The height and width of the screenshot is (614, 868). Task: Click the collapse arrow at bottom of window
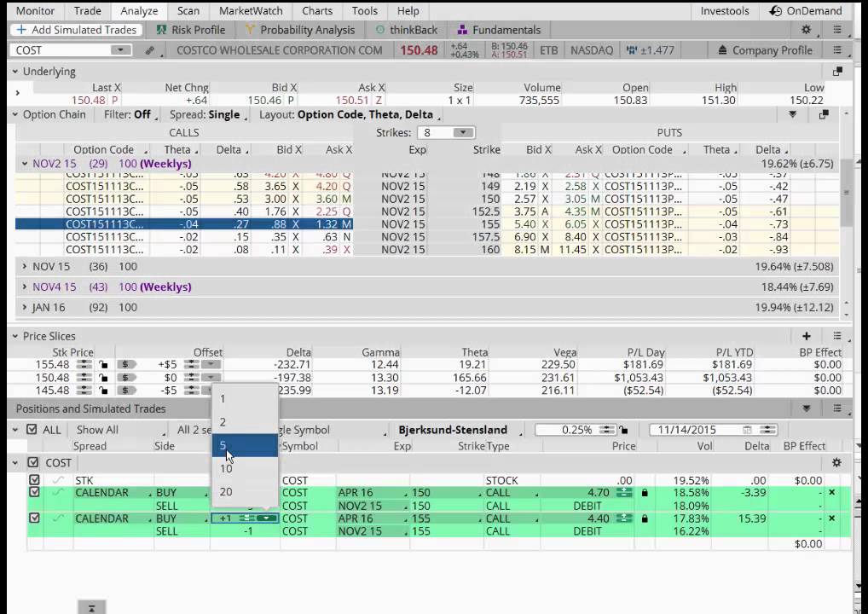point(91,607)
